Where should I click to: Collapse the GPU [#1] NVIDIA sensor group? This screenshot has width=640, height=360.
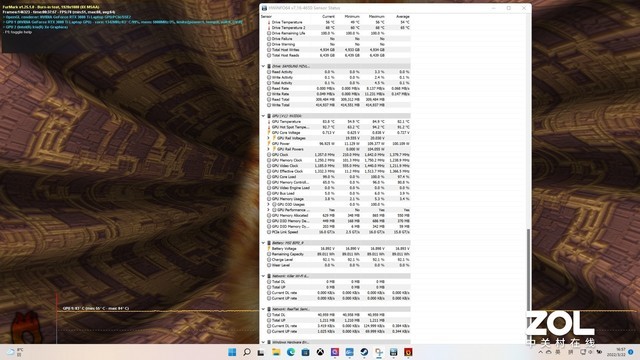(263, 116)
